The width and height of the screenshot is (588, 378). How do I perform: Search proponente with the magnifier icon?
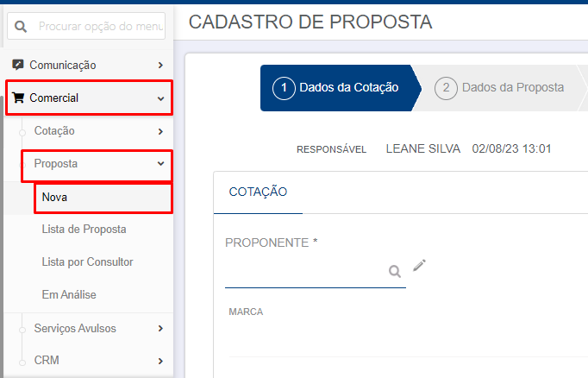point(395,271)
